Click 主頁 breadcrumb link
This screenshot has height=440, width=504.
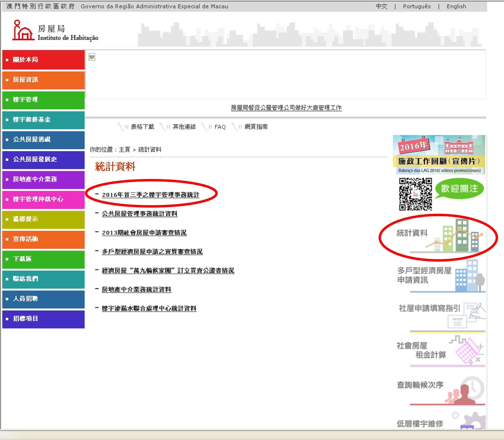[124, 150]
